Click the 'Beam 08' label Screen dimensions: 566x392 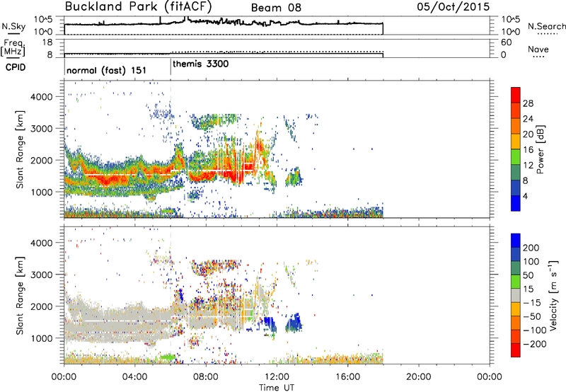[276, 8]
